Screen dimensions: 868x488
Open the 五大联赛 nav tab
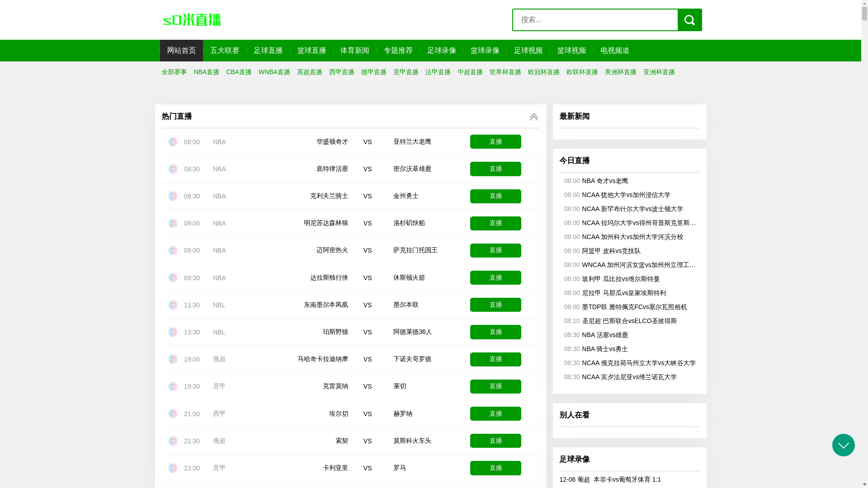[225, 51]
